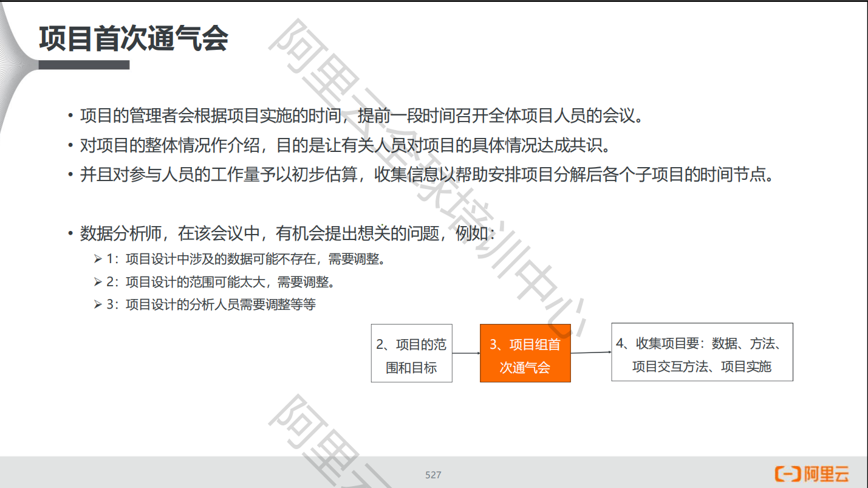Click the 阿里云 logo in the footer
The width and height of the screenshot is (868, 488).
(812, 473)
